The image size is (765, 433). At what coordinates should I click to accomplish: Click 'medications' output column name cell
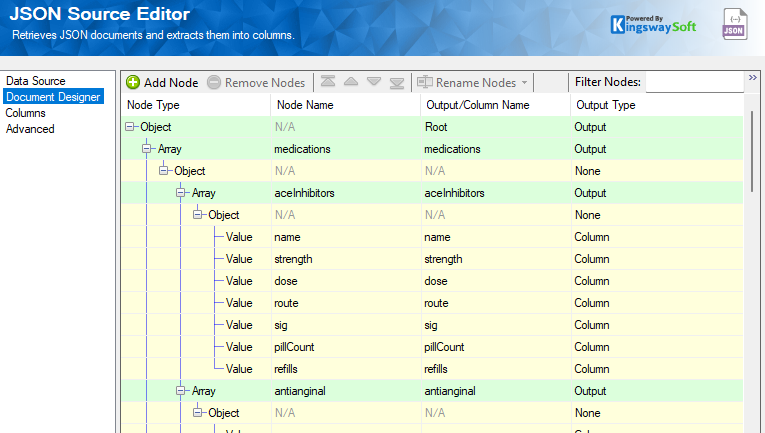(496, 149)
